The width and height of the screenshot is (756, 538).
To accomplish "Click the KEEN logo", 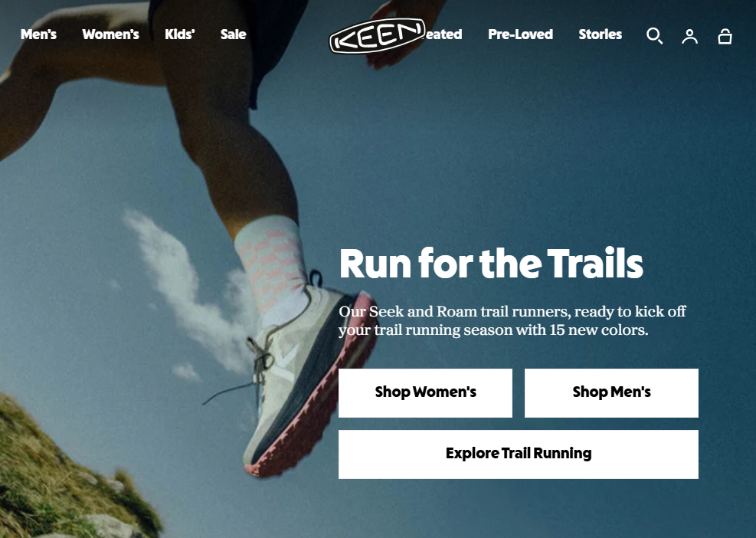I will tap(377, 35).
